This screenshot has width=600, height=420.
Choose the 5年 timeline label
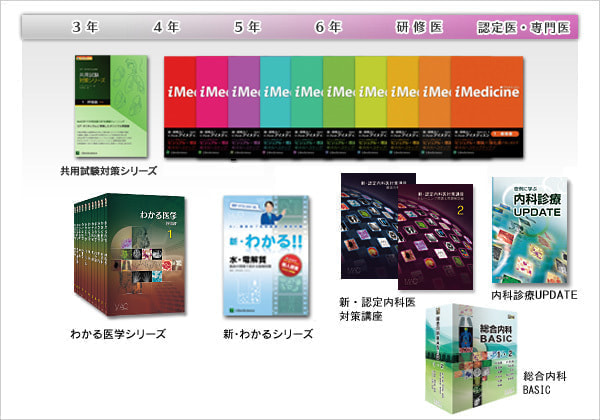point(246,27)
